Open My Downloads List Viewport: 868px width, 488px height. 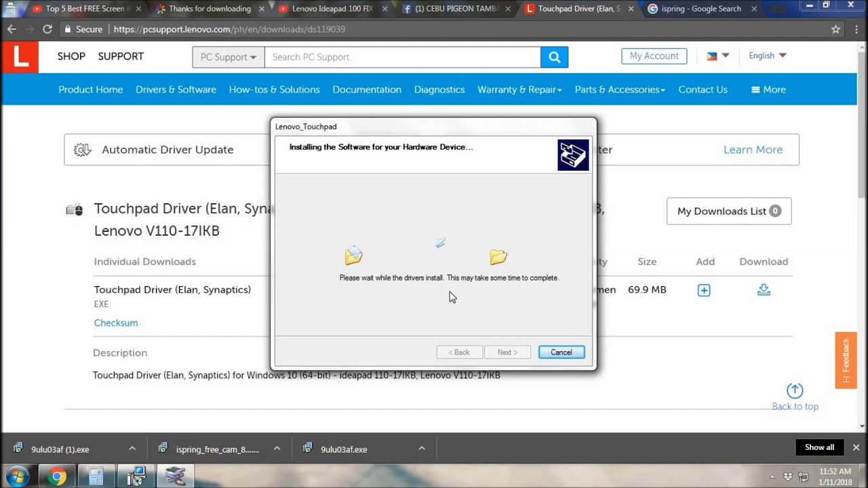pos(729,211)
